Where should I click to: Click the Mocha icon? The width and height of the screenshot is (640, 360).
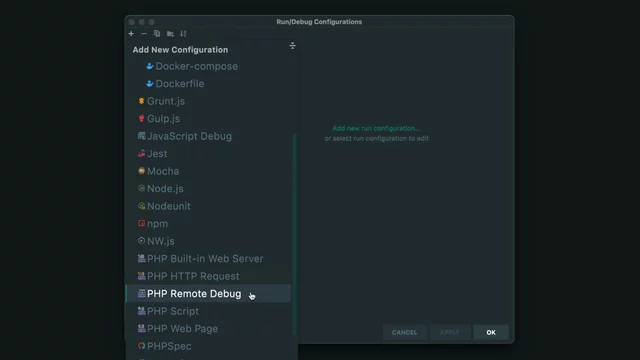pos(141,171)
